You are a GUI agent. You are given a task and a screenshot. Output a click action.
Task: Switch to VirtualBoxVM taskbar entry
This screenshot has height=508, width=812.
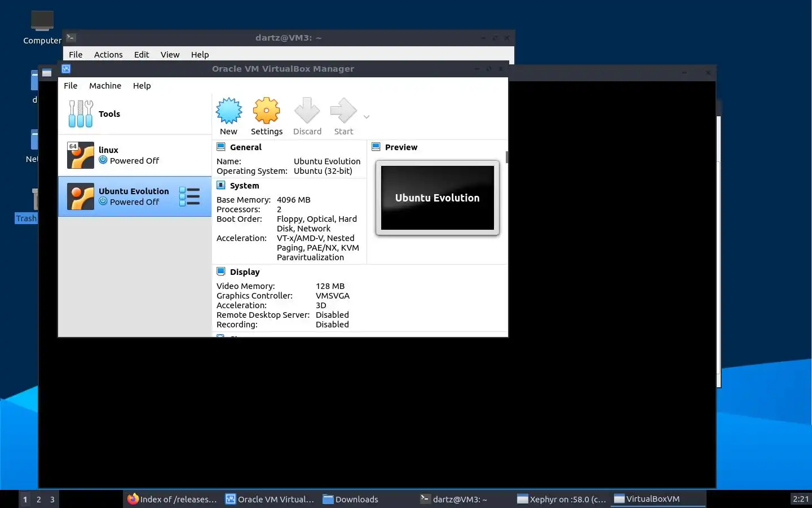[659, 499]
